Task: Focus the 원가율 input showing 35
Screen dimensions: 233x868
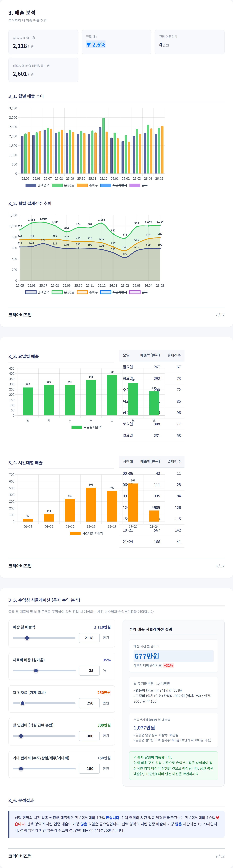Action: click(89, 671)
